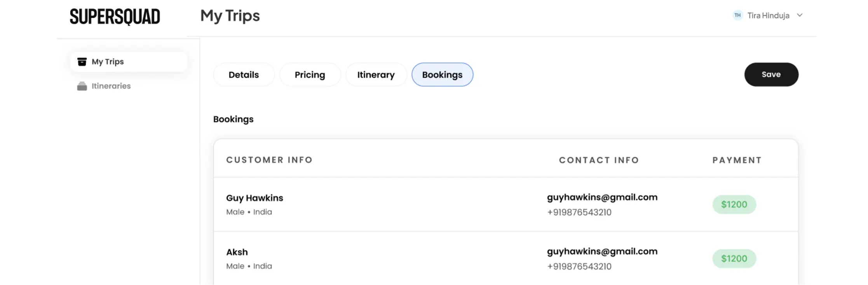Click Aksh's $1200 payment badge
The width and height of the screenshot is (868, 285).
pos(734,259)
